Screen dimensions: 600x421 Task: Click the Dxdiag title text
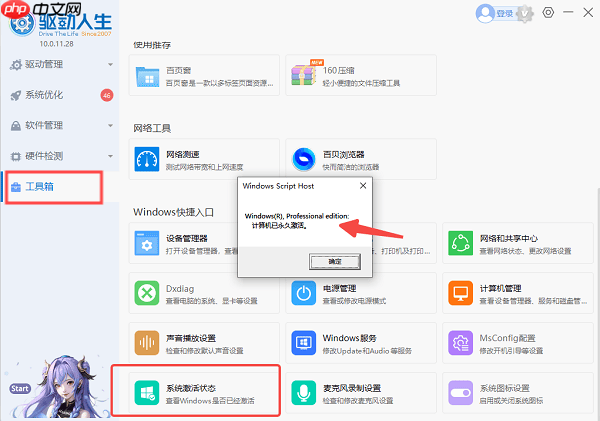click(180, 289)
